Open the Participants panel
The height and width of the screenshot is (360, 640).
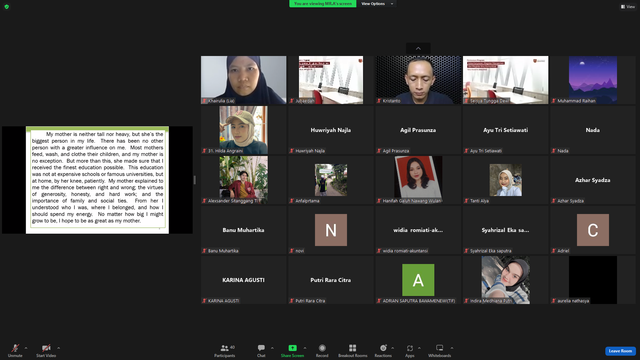coord(225,350)
